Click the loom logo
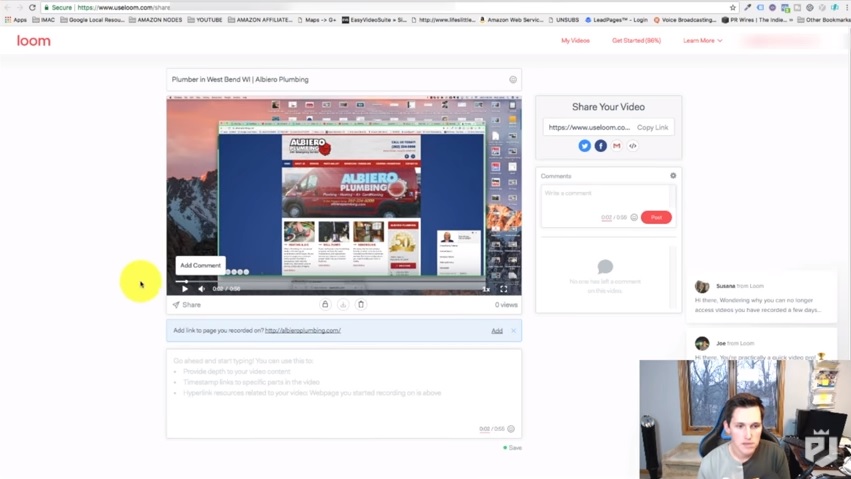Screen dimensions: 851x479 pyautogui.click(x=34, y=41)
